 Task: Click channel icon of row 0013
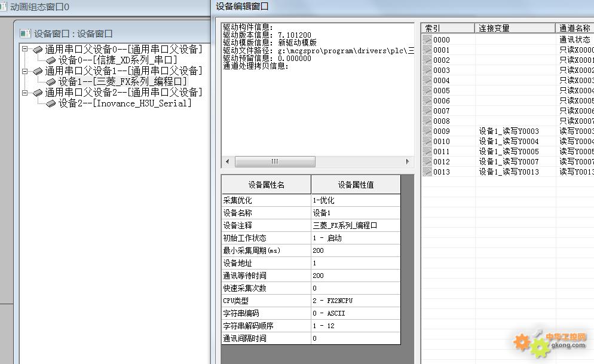[427, 172]
